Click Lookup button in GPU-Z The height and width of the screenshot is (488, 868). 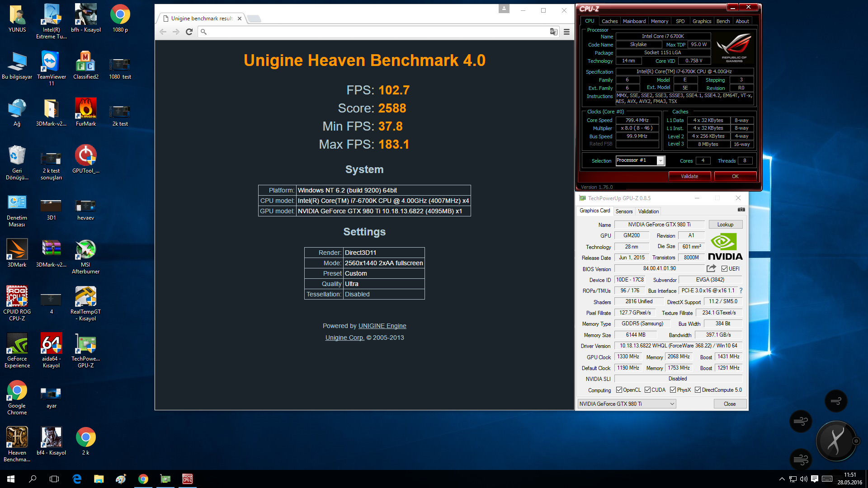tap(725, 225)
